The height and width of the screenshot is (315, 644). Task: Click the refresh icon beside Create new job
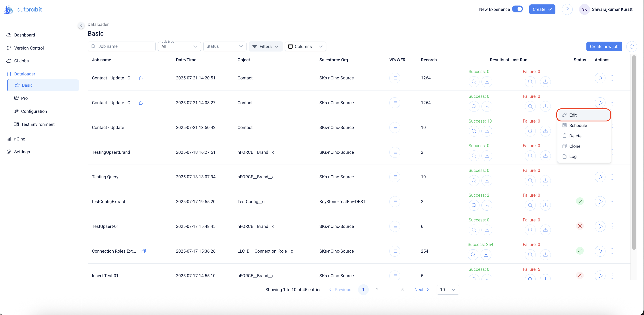click(632, 46)
